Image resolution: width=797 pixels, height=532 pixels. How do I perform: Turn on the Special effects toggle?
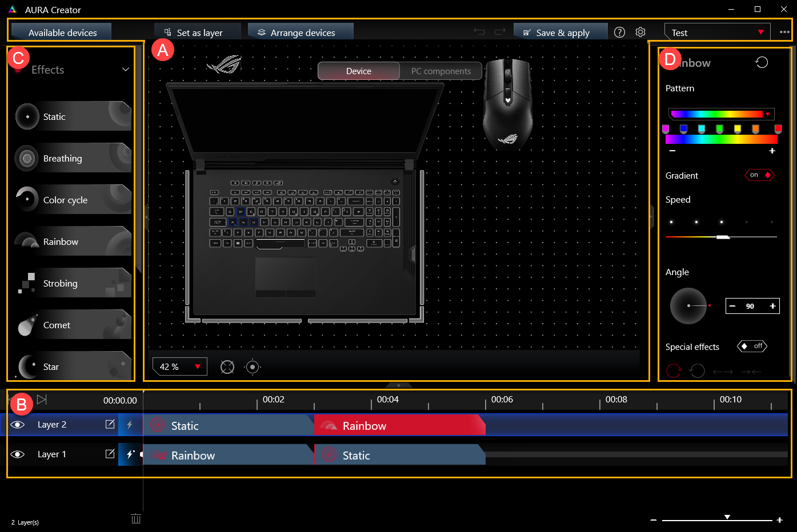point(752,346)
